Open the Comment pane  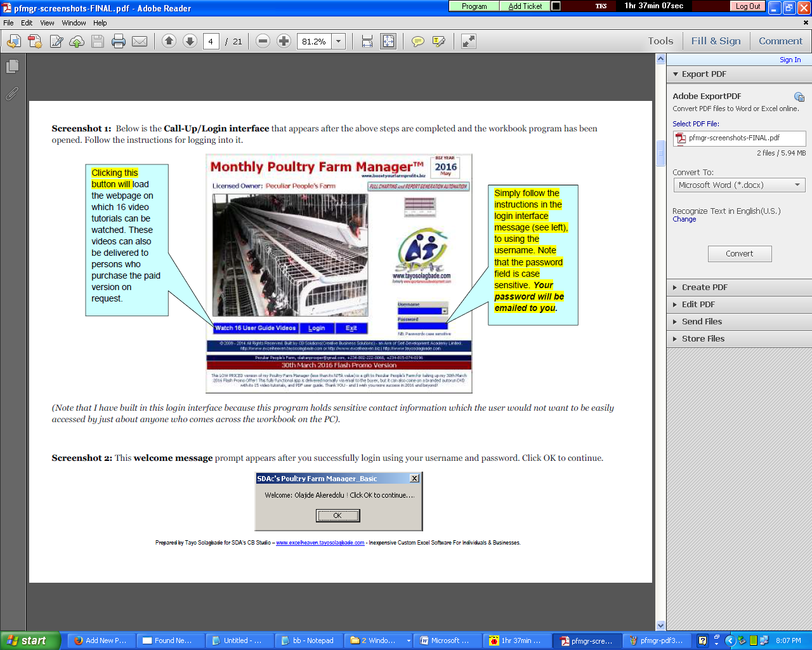(x=780, y=41)
